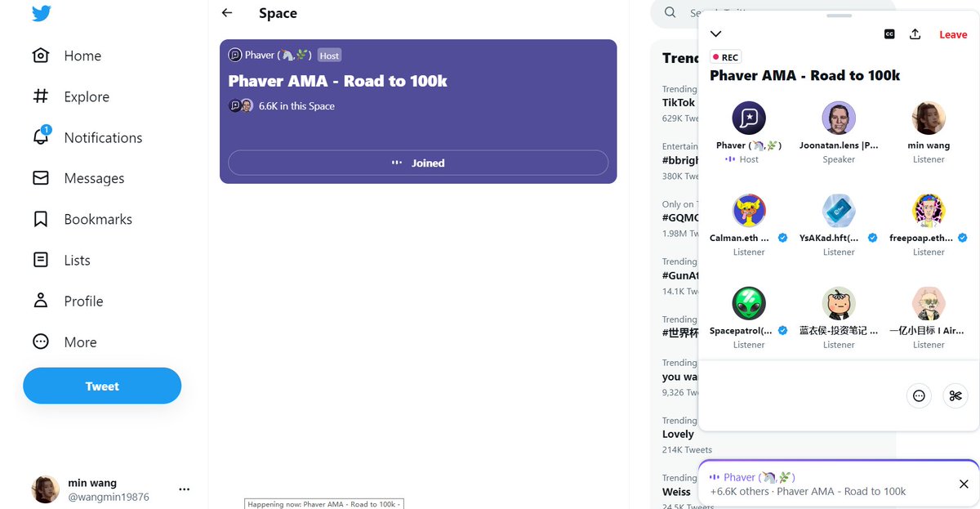The width and height of the screenshot is (980, 509).
Task: Click min wang listener avatar
Action: (929, 118)
